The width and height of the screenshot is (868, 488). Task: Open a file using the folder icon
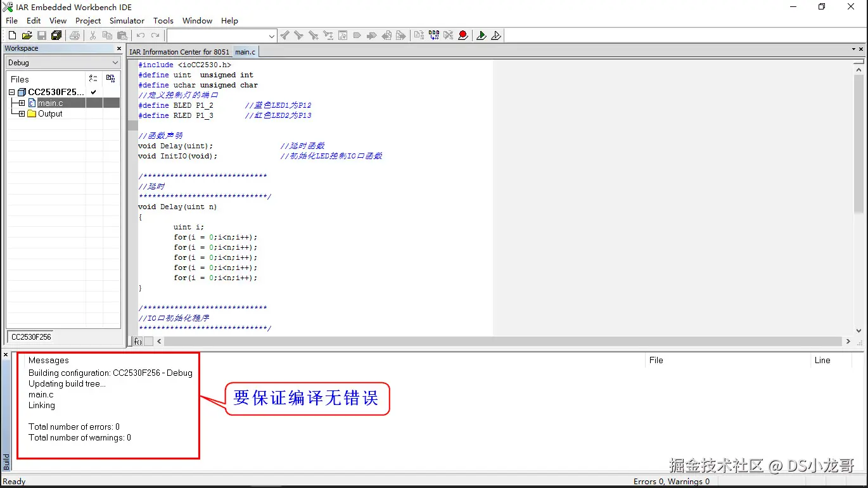[x=27, y=35]
